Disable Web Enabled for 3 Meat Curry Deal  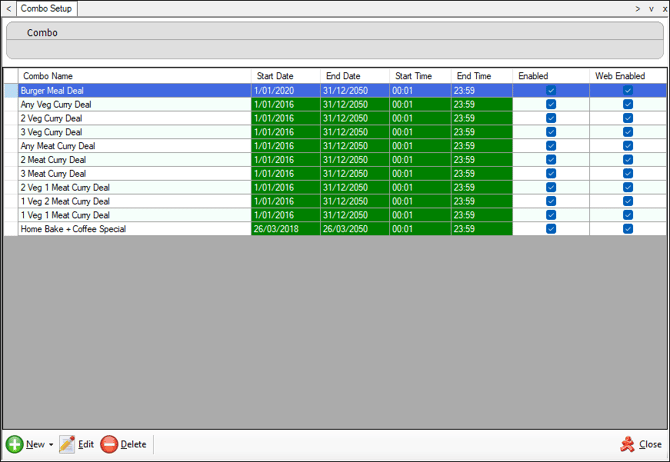pyautogui.click(x=628, y=173)
